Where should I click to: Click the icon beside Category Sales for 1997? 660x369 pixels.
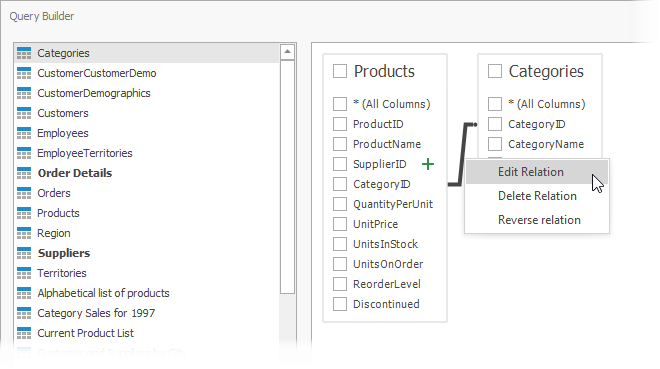24,313
